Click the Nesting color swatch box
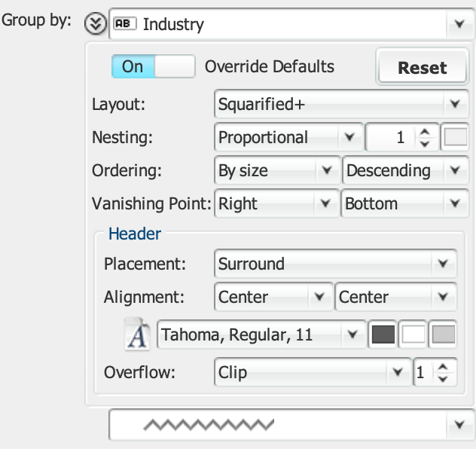This screenshot has height=449, width=476. 456,138
